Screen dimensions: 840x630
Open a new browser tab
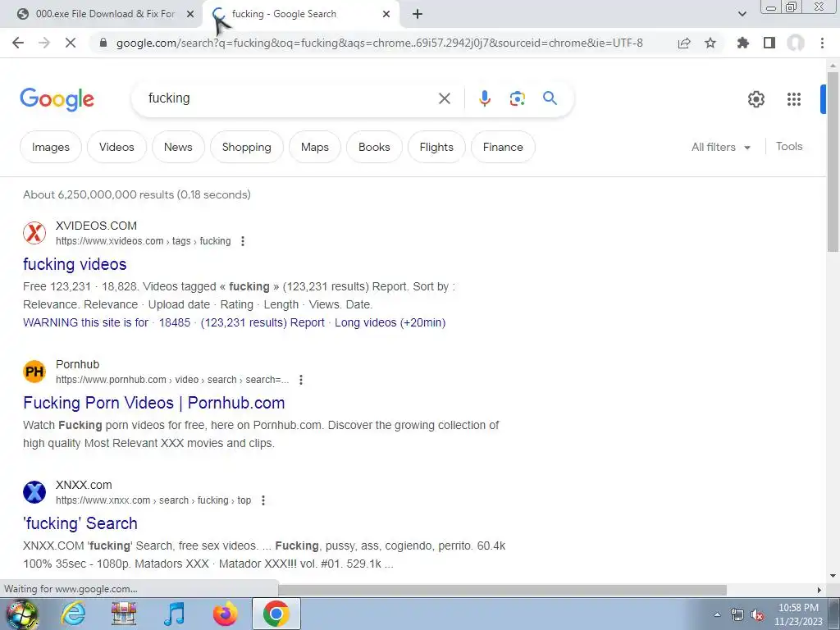pos(418,15)
